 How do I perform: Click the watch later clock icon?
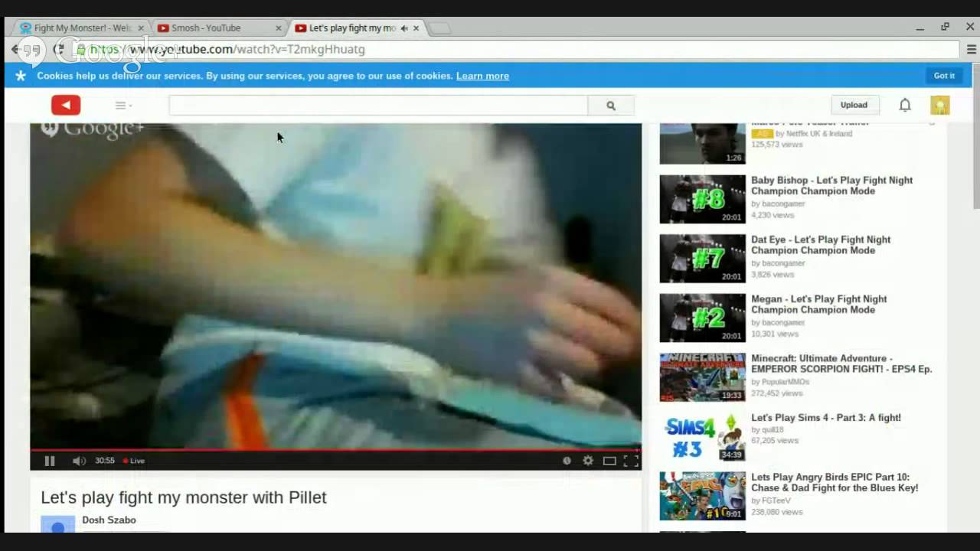pos(567,461)
